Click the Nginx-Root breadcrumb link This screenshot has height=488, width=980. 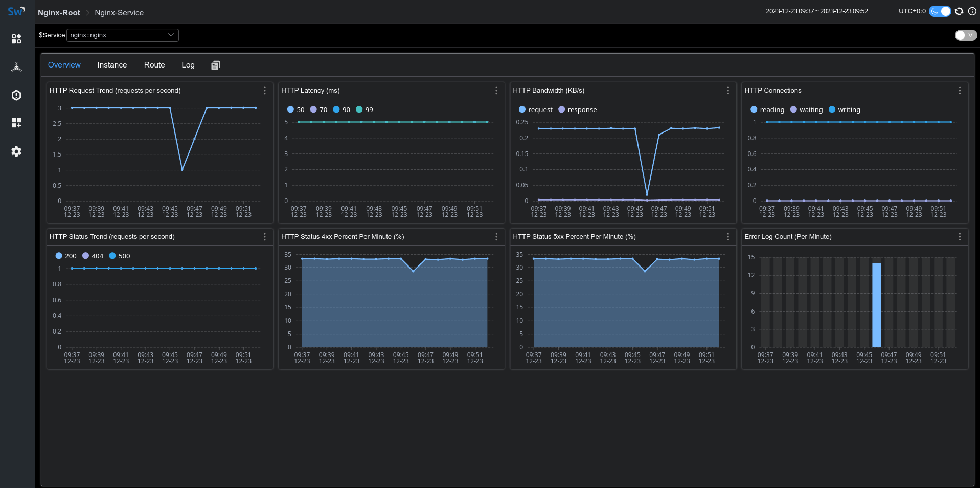58,12
